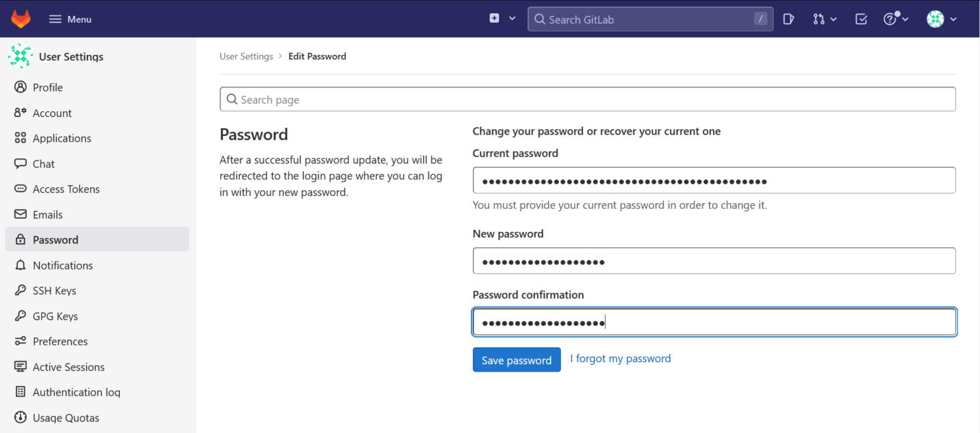
Task: Open the to-do list checkmark icon
Action: coord(861,19)
